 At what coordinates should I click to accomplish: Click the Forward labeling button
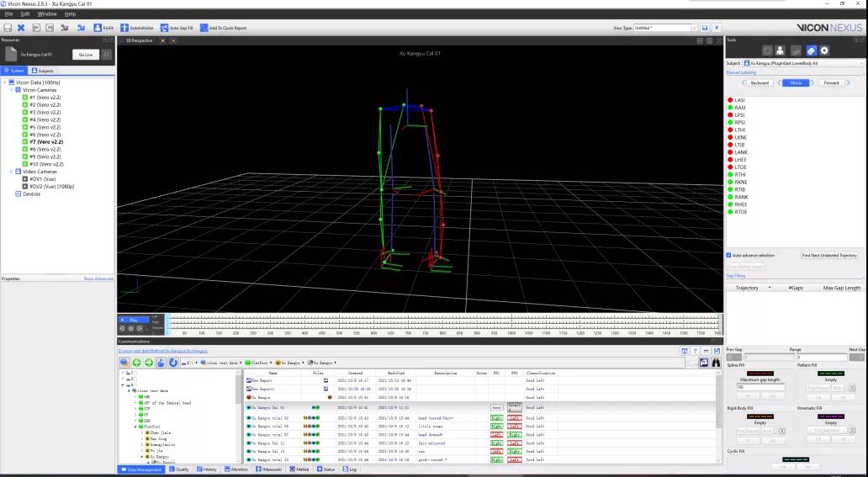[831, 82]
